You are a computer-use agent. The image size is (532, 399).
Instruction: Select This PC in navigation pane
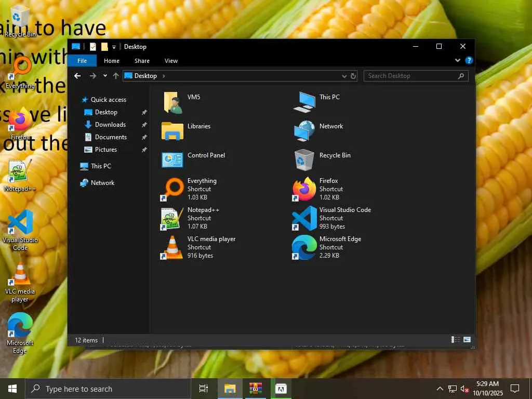coord(96,166)
